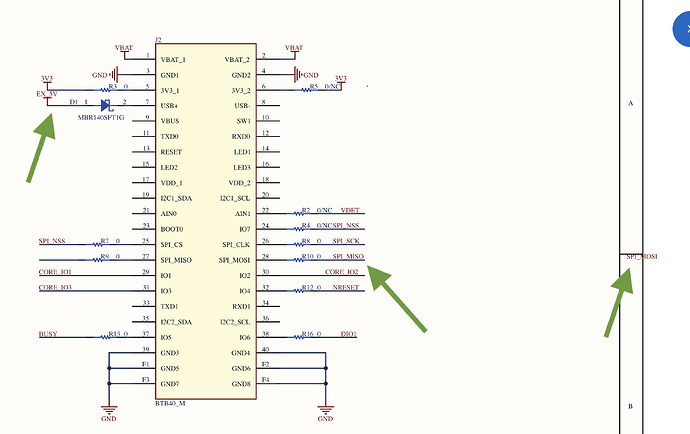Viewport: 690px width, 434px height.
Task: Click the EX_5V power port label
Action: coord(47,94)
